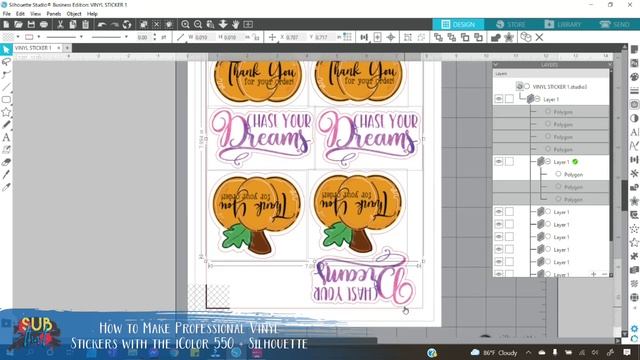Pick the Draw a Rectangle tool
This screenshot has width=640, height=360.
[x=6, y=100]
